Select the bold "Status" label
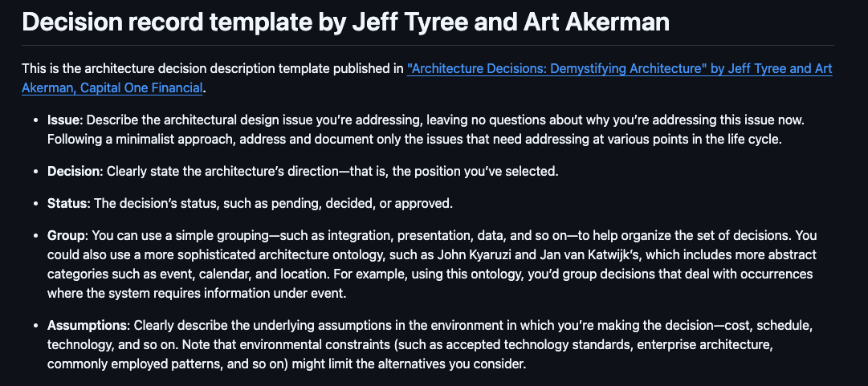Image resolution: width=868 pixels, height=386 pixels. pyautogui.click(x=67, y=204)
